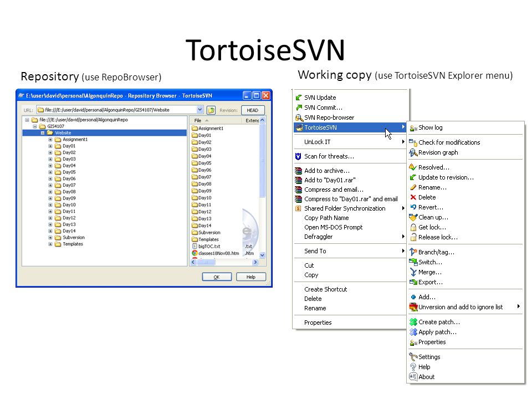Image resolution: width=532 pixels, height=399 pixels.
Task: Select Copy Path Name menu entry
Action: pos(350,218)
